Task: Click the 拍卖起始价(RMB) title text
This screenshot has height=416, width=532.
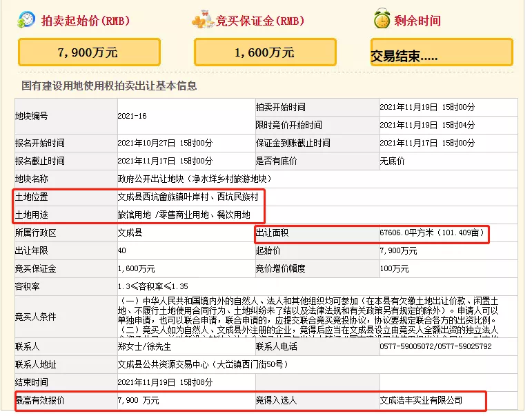Action: [86, 21]
